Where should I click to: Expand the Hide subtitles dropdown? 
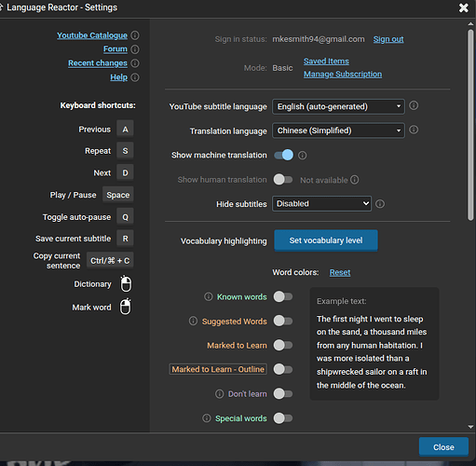(321, 204)
